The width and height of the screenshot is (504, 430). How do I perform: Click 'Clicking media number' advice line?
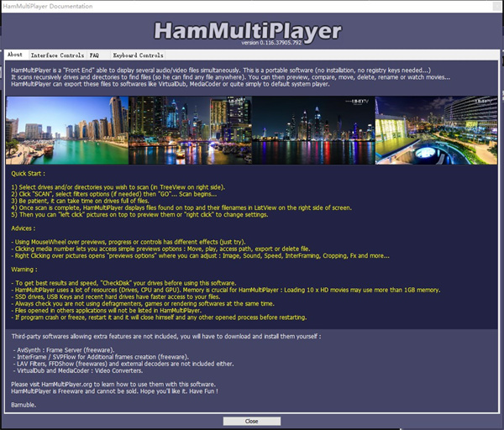(160, 249)
